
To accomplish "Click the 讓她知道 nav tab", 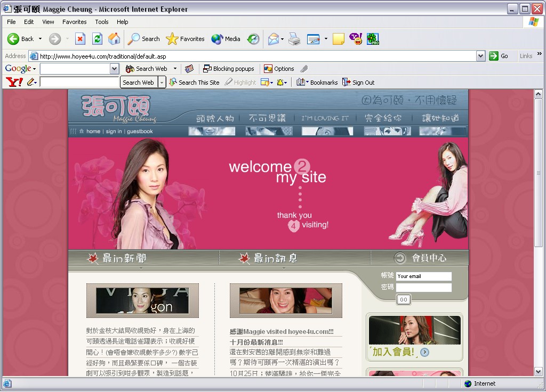I will pos(440,118).
